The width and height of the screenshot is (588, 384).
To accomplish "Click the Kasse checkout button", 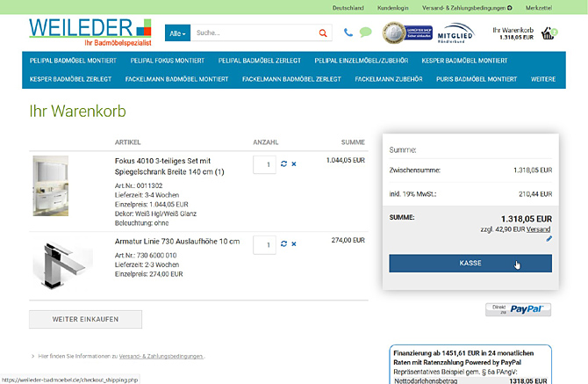I will 470,263.
